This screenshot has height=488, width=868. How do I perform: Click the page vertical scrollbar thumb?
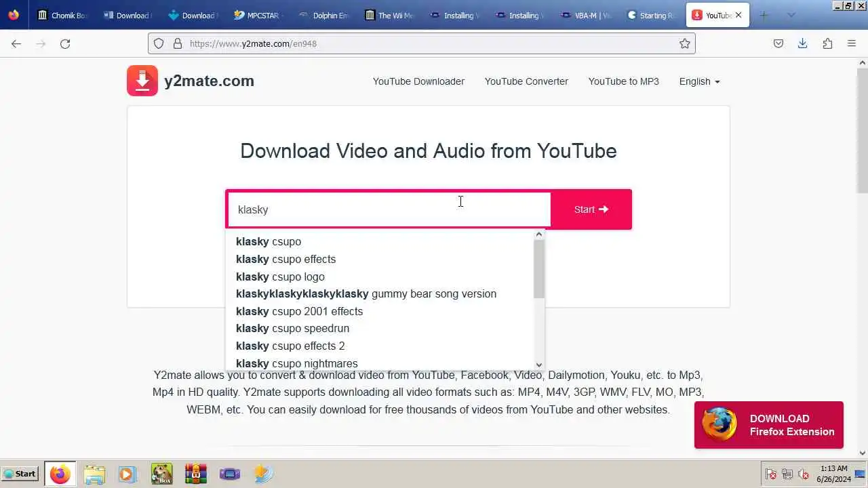pyautogui.click(x=863, y=129)
